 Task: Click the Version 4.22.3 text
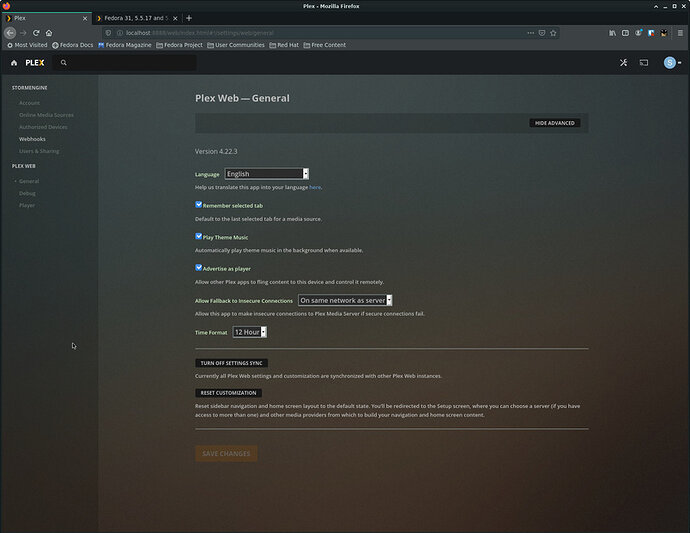pos(216,151)
